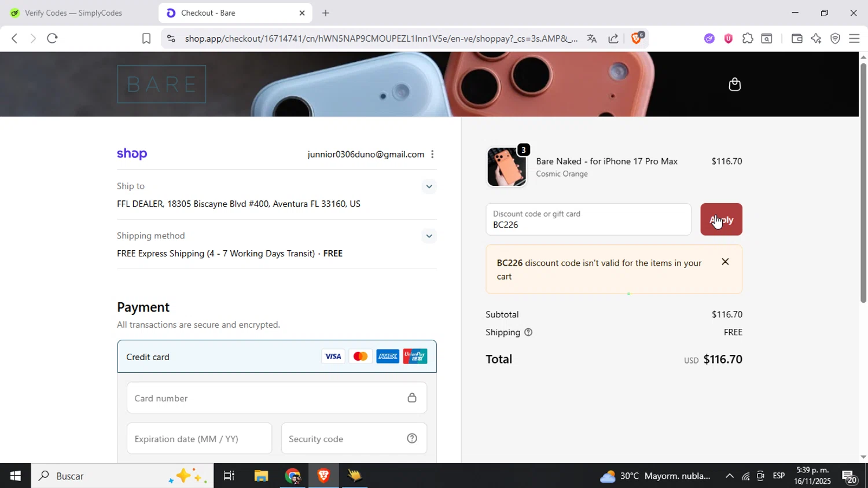Open a new browser tab
This screenshot has width=868, height=488.
326,13
